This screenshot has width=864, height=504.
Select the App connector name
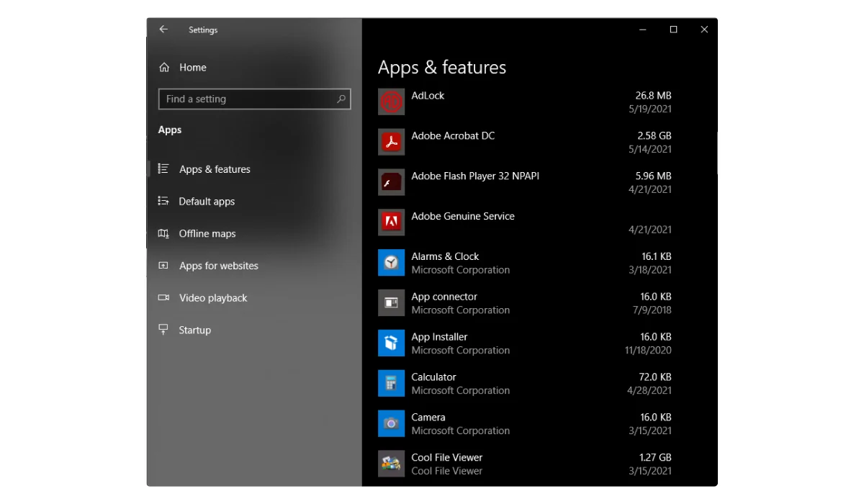pyautogui.click(x=444, y=297)
